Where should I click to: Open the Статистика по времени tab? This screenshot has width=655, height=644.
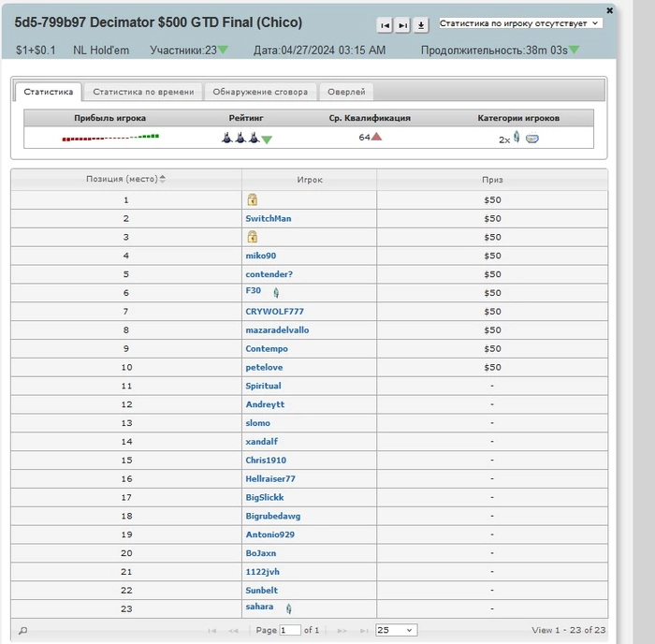tap(143, 92)
